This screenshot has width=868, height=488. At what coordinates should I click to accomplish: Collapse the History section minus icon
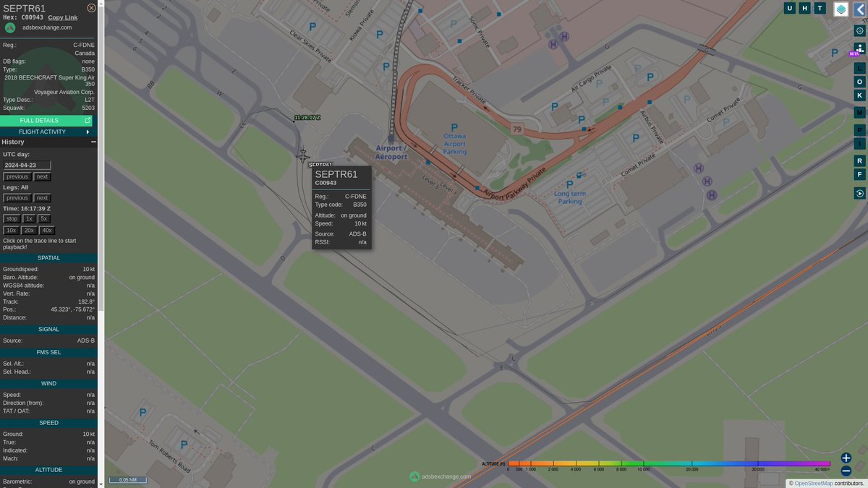[x=93, y=142]
